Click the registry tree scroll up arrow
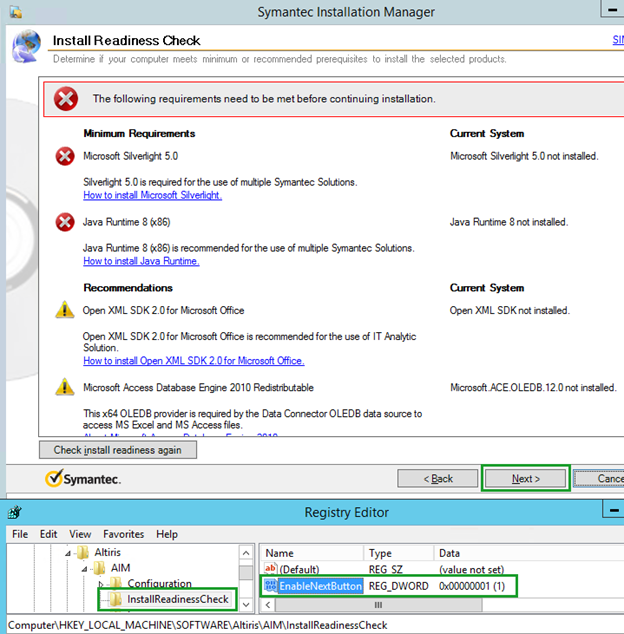The image size is (624, 634). click(246, 553)
